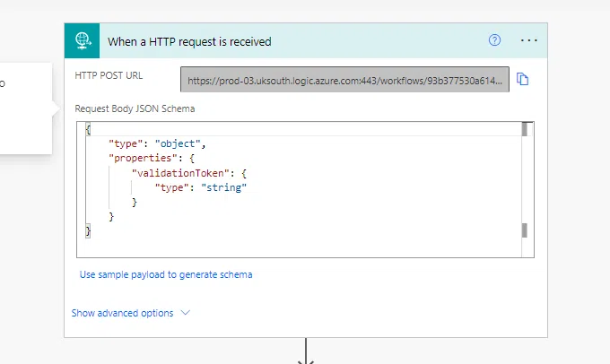
Task: Open the trigger's ellipsis menu
Action: tap(529, 40)
